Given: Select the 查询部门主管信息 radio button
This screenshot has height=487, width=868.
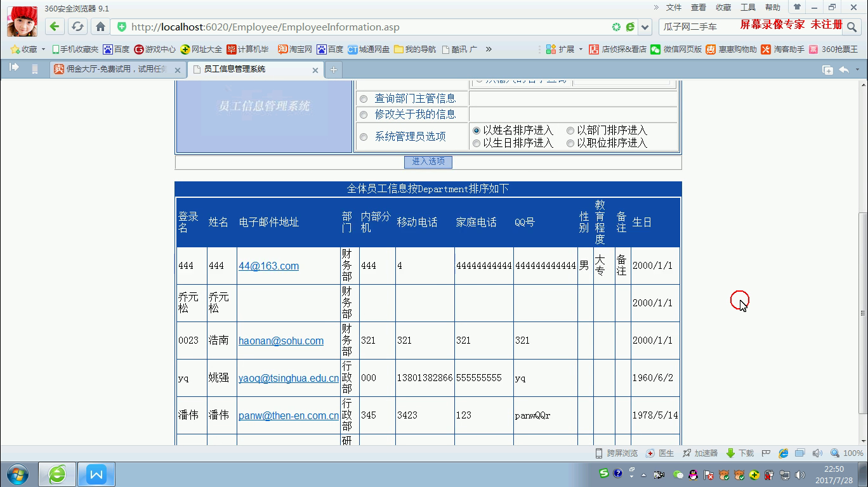Looking at the screenshot, I should tap(364, 99).
